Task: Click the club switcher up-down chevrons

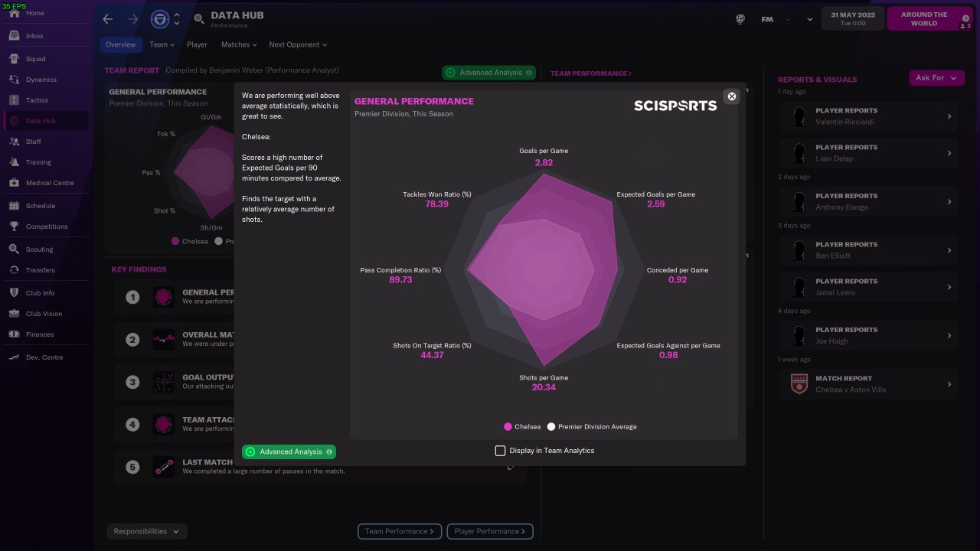Action: (177, 19)
